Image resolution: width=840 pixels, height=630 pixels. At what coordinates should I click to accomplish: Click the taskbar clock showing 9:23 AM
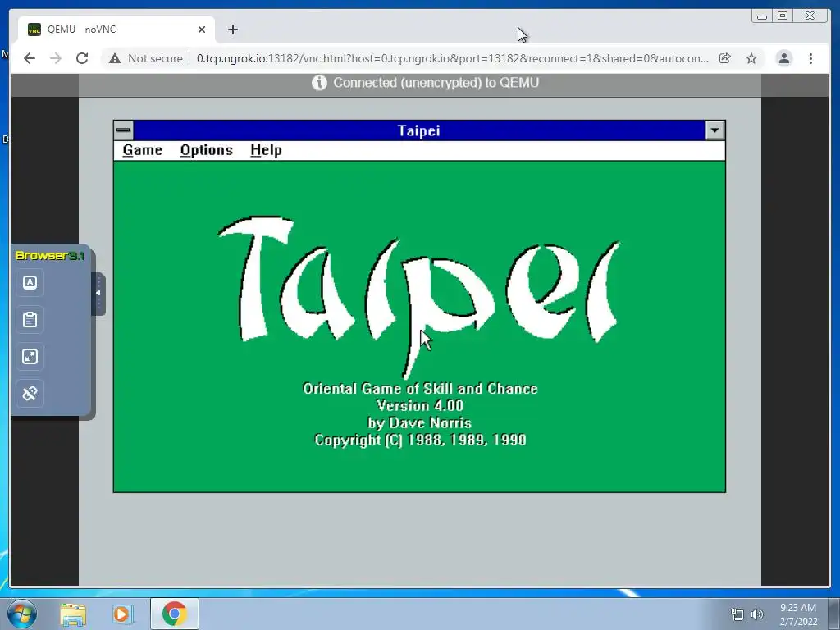click(798, 614)
